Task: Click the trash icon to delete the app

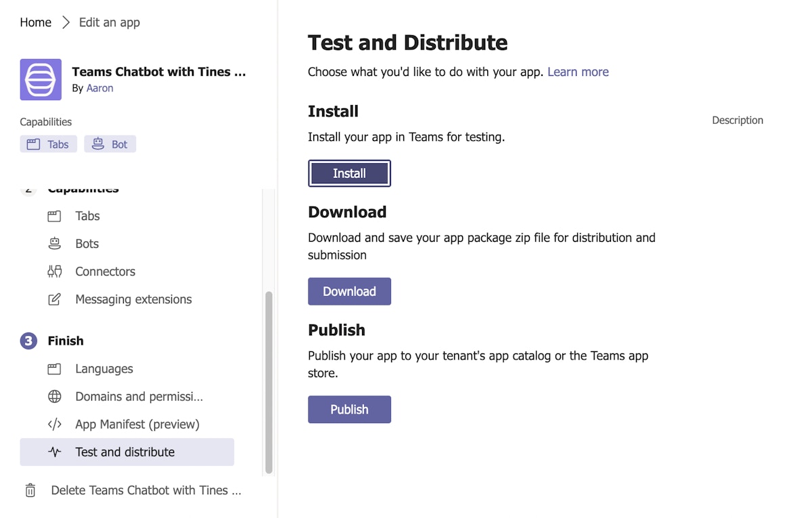Action: click(30, 490)
